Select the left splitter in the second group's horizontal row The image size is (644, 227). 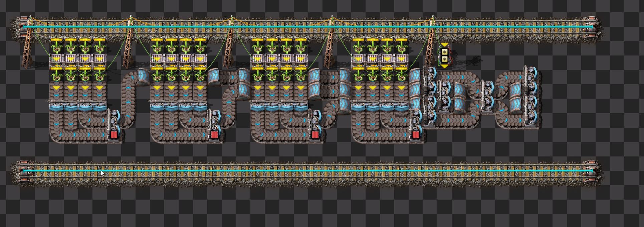(165, 105)
